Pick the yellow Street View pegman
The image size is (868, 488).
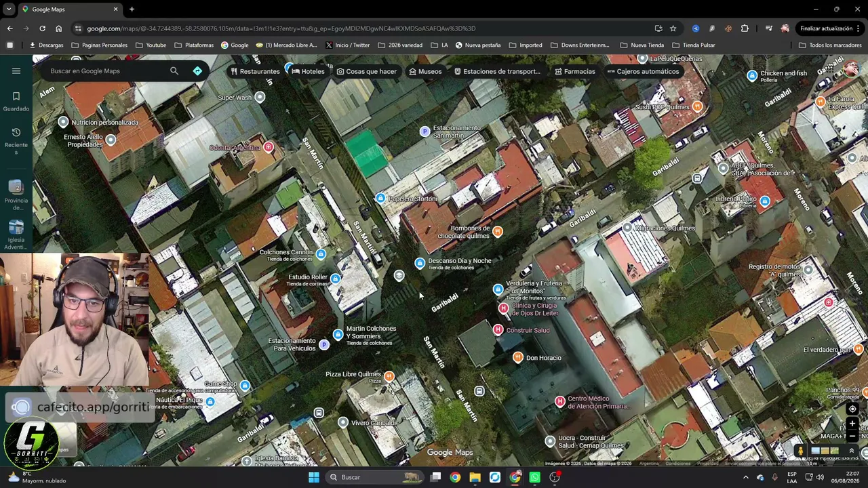tap(800, 451)
